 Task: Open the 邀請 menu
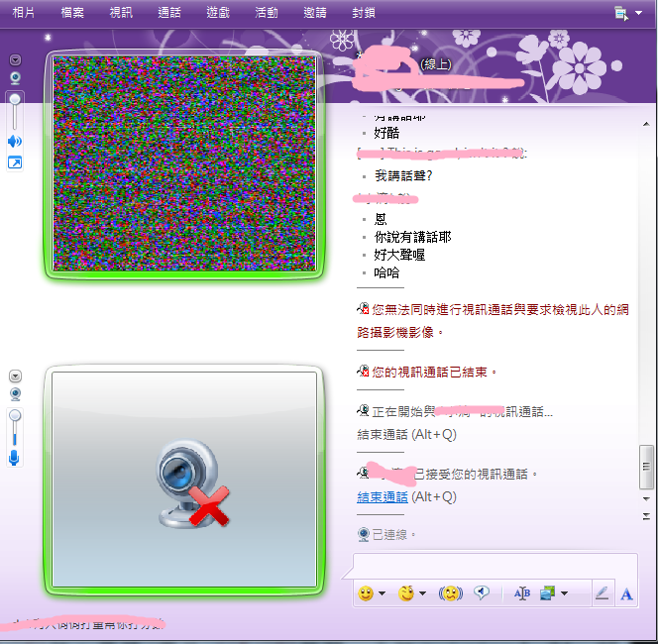click(x=315, y=13)
